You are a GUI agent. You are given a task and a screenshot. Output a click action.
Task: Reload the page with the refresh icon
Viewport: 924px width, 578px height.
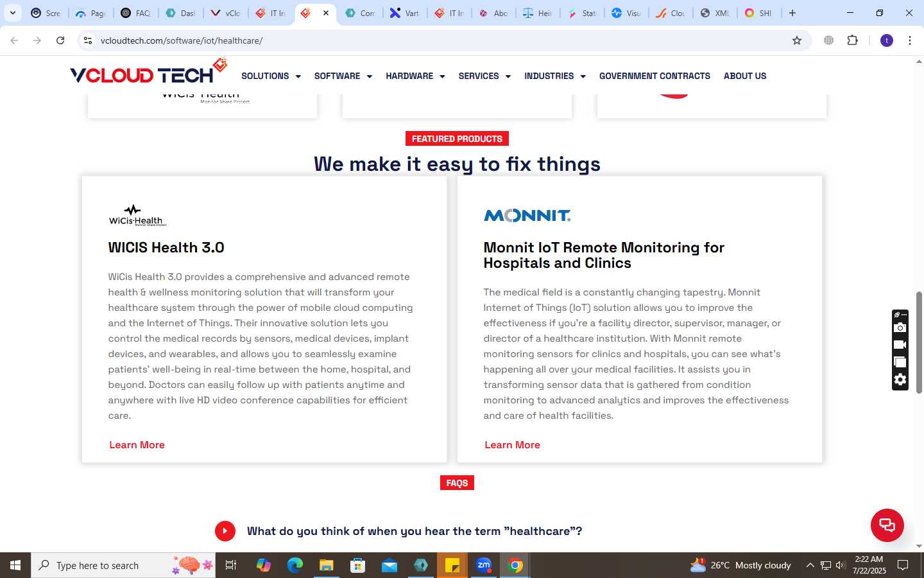tap(60, 40)
